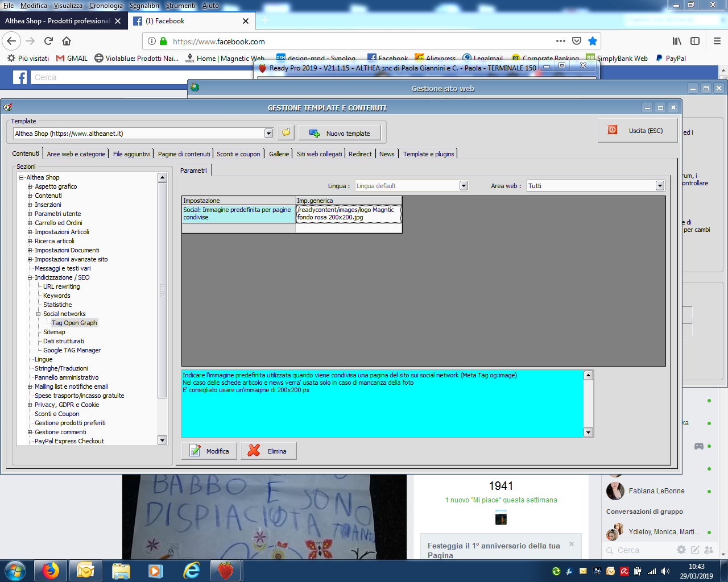
Task: Open the Gallerie tab
Action: pos(279,154)
